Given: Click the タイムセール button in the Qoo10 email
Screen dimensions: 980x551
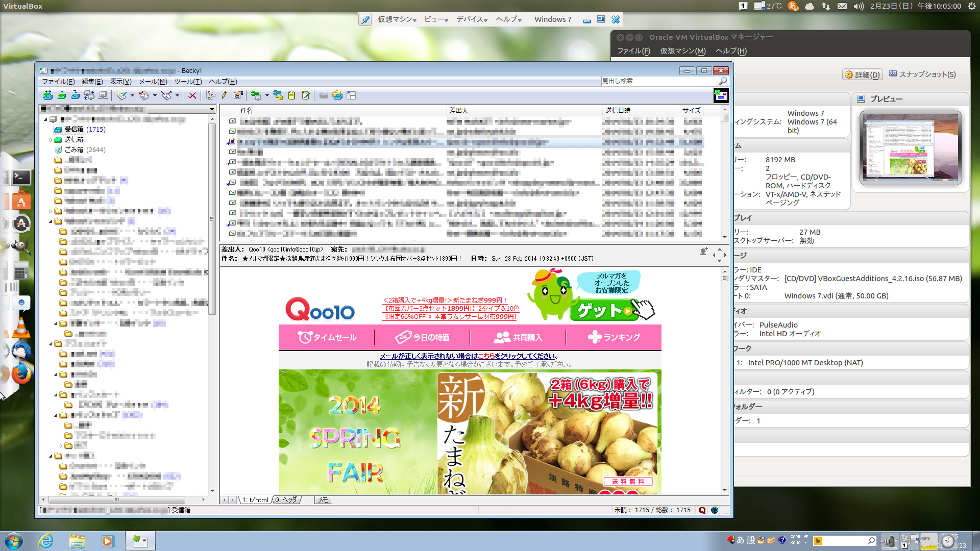Looking at the screenshot, I should tap(327, 337).
